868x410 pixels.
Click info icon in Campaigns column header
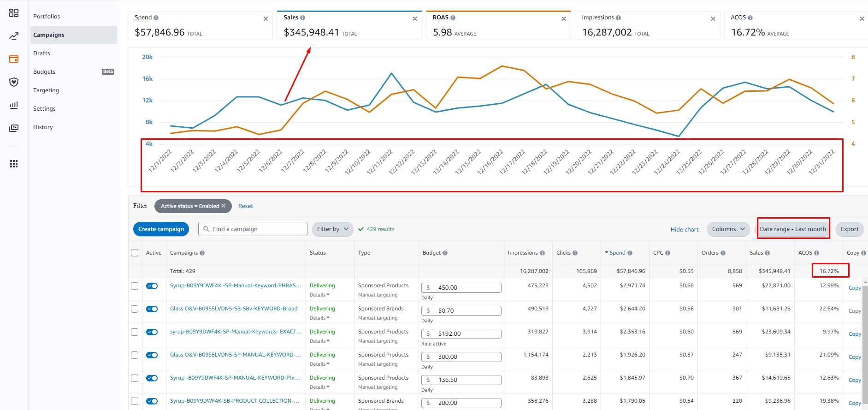tap(202, 253)
